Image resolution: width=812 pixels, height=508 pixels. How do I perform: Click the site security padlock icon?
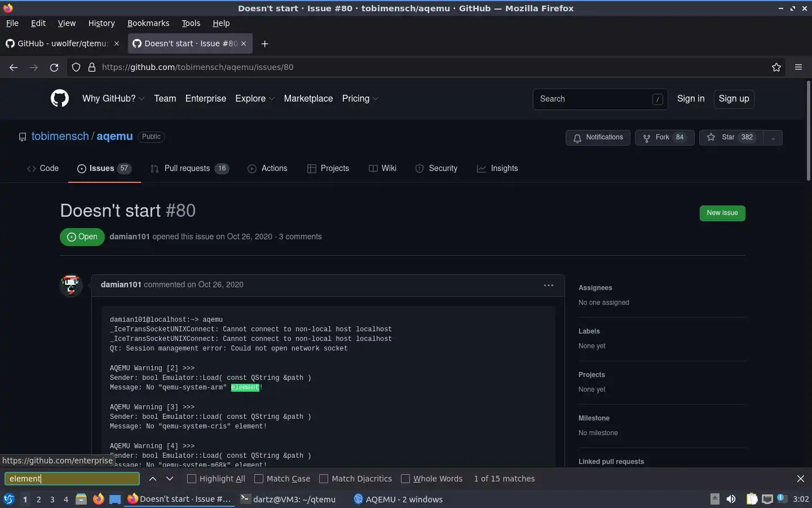pyautogui.click(x=92, y=67)
